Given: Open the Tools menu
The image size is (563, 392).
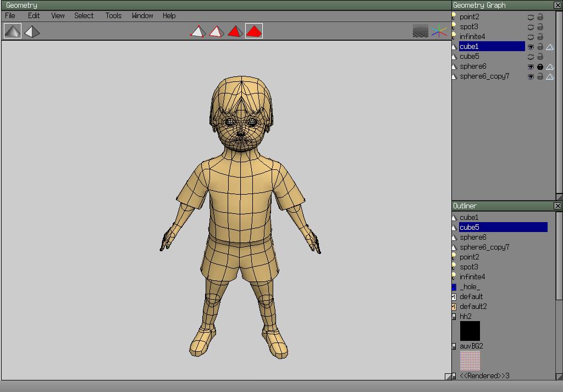Looking at the screenshot, I should (x=113, y=15).
